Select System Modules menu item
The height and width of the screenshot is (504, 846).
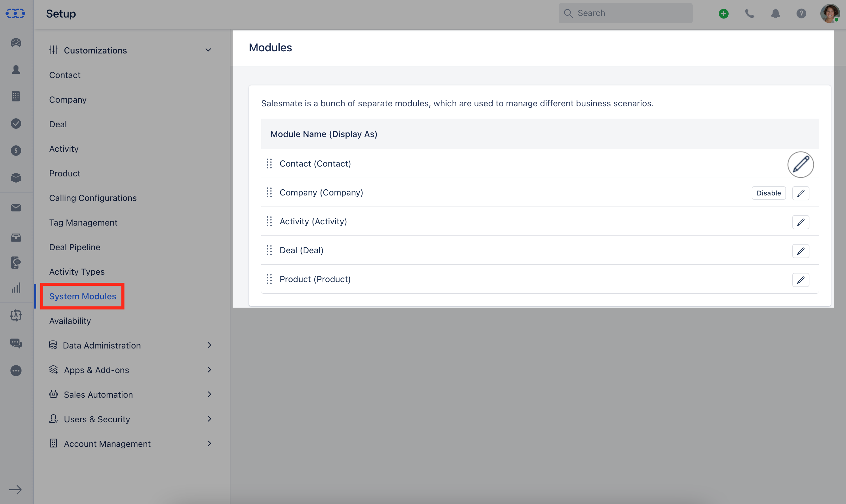point(83,296)
